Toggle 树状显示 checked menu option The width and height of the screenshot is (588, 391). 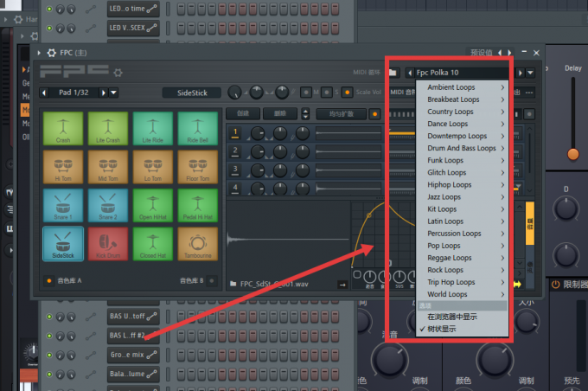[x=462, y=329]
